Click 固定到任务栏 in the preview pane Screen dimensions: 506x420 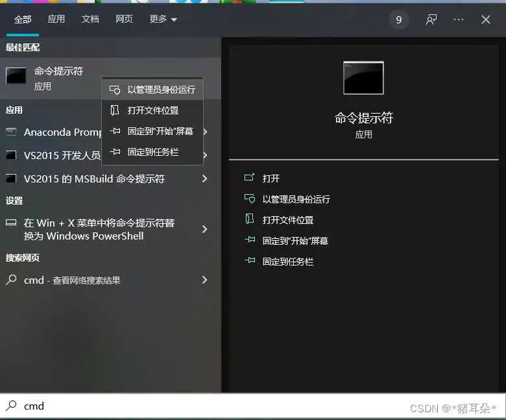pyautogui.click(x=288, y=262)
